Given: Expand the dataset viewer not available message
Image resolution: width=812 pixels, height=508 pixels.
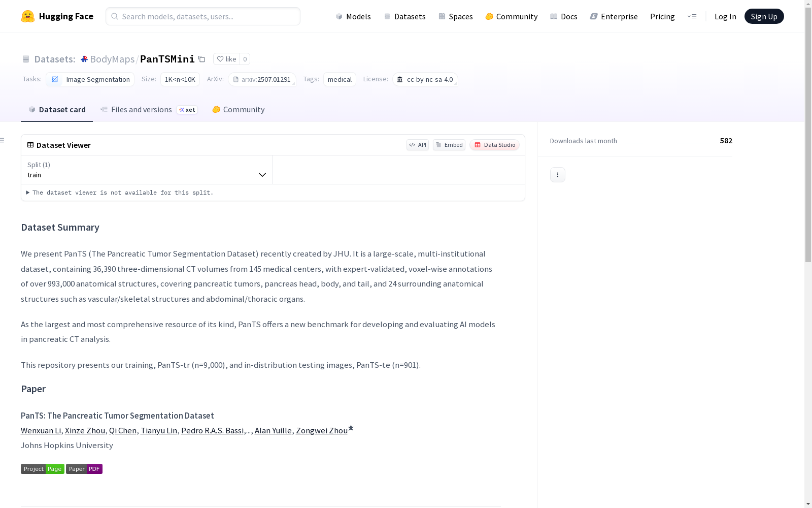Looking at the screenshot, I should tap(120, 193).
